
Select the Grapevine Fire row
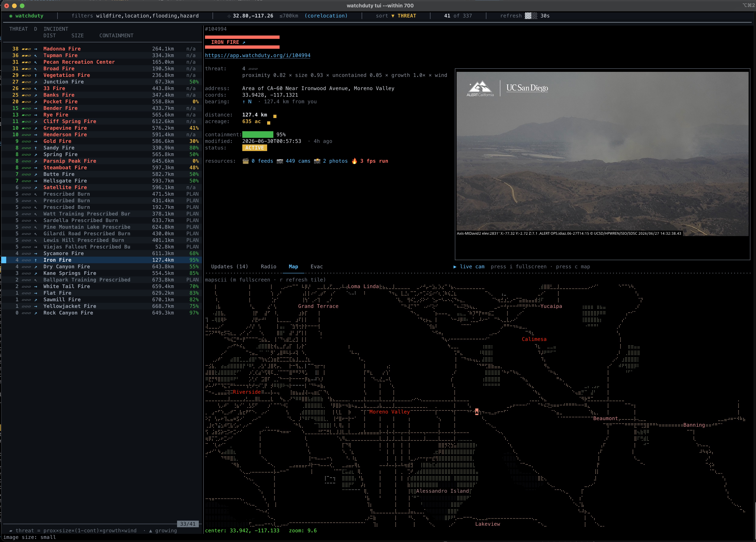(102, 128)
